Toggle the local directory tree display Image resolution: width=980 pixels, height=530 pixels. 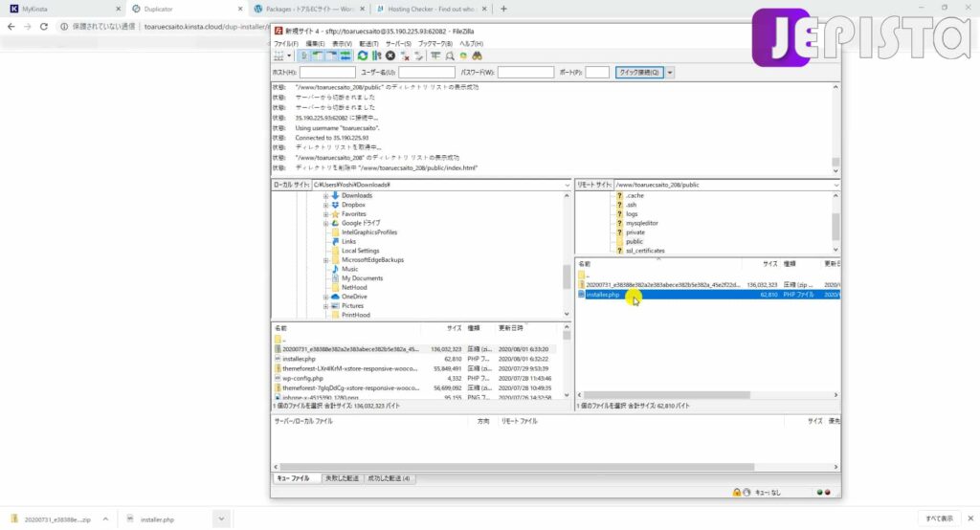pyautogui.click(x=318, y=56)
